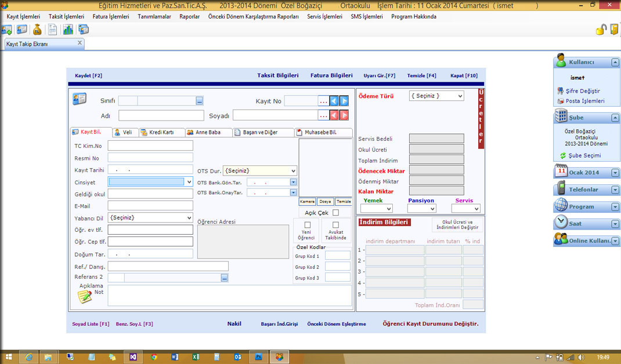This screenshot has height=364, width=621.
Task: Open the bar chart reports toolbar icon
Action: coord(68,30)
